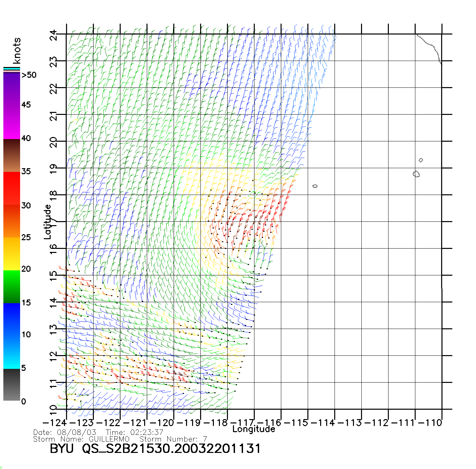Select the 'Latitude' axis title

click(47, 221)
